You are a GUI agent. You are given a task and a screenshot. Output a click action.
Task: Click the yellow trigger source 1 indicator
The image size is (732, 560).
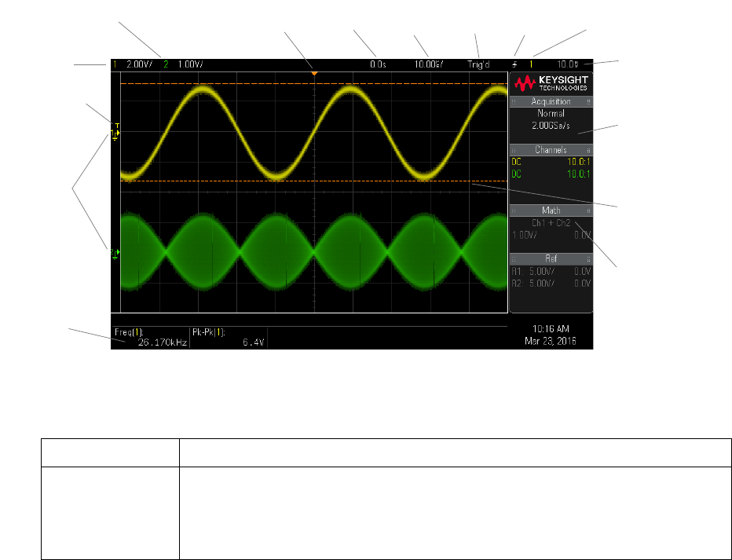pyautogui.click(x=531, y=64)
